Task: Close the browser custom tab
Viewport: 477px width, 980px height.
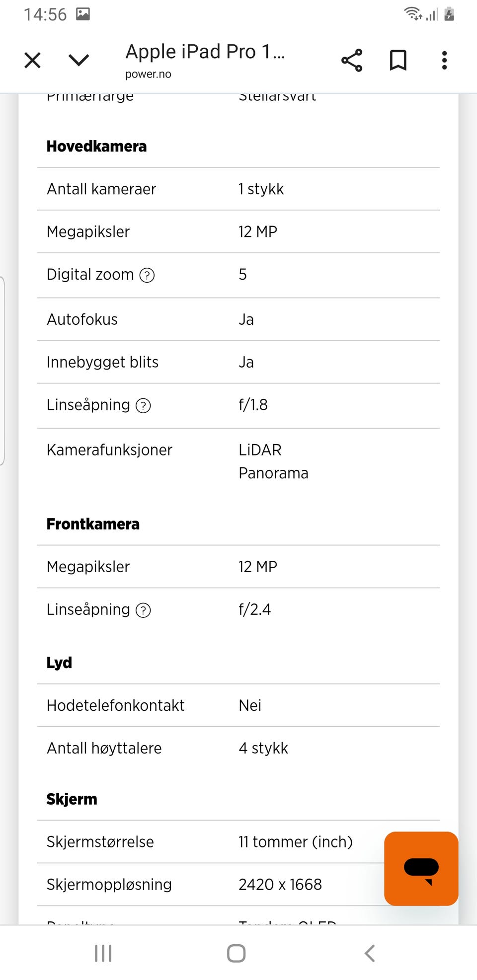Action: click(33, 61)
